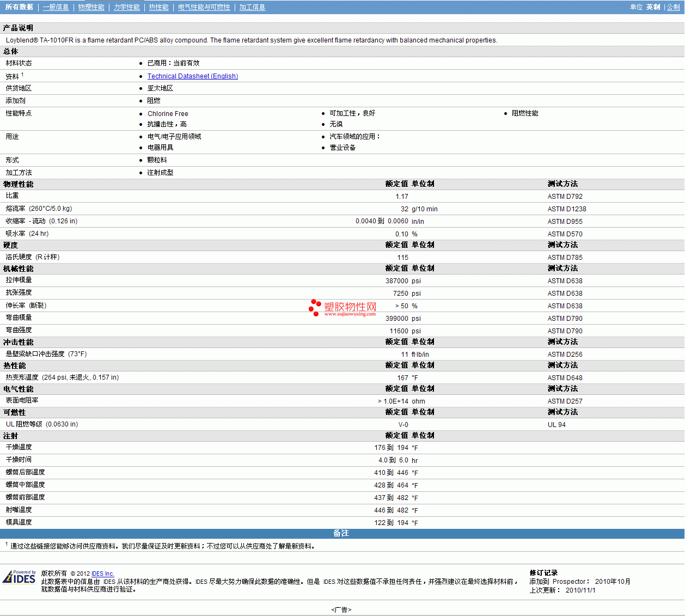Click the <广告> placeholder text

tap(341, 610)
